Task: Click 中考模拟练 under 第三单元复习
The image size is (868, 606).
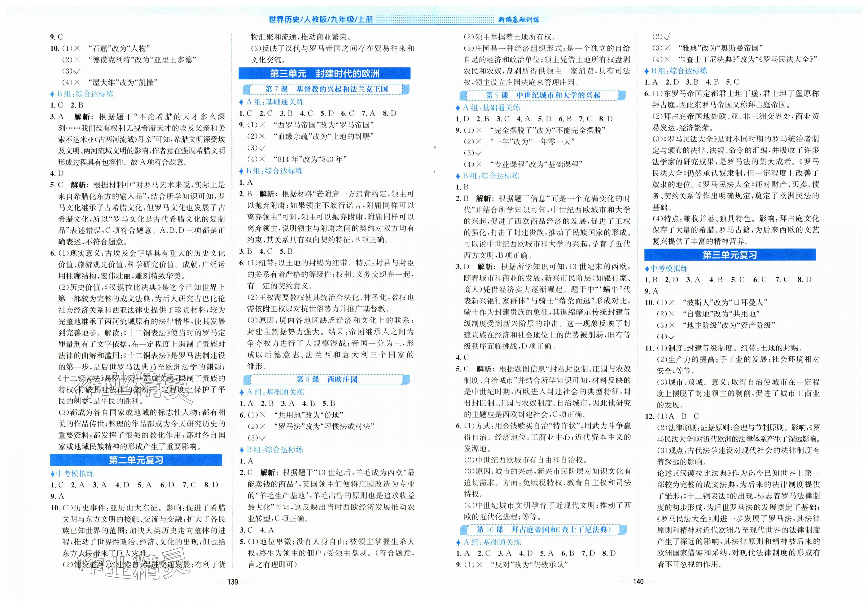Action: coord(666,269)
